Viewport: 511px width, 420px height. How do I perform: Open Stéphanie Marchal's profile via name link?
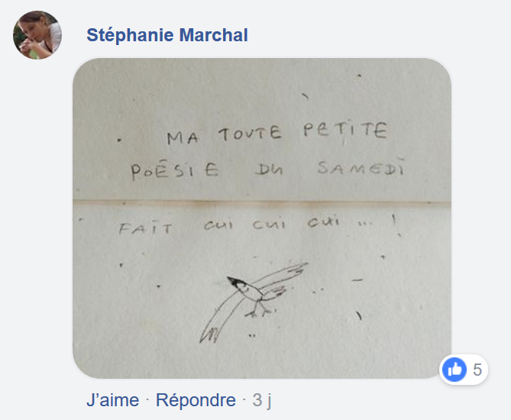pyautogui.click(x=167, y=35)
